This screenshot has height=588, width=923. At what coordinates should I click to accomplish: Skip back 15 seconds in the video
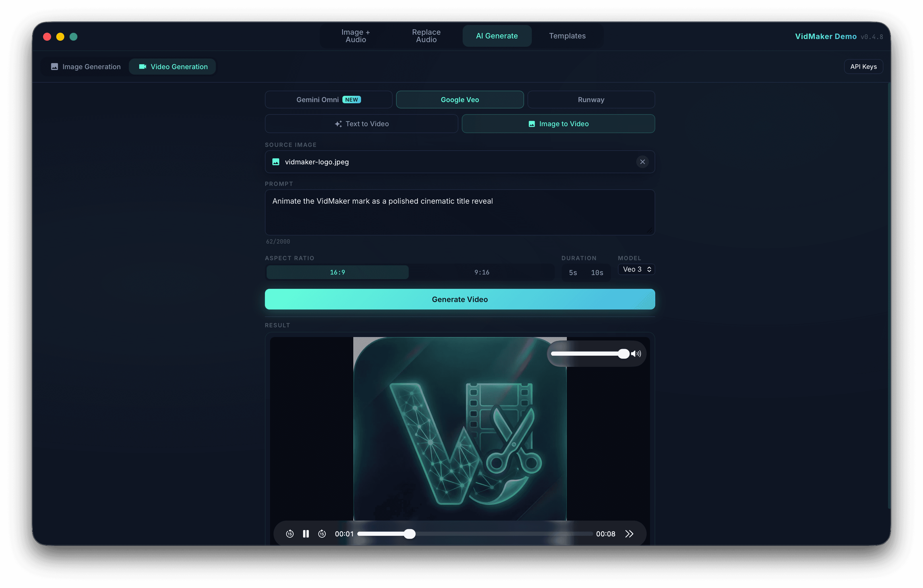point(290,534)
